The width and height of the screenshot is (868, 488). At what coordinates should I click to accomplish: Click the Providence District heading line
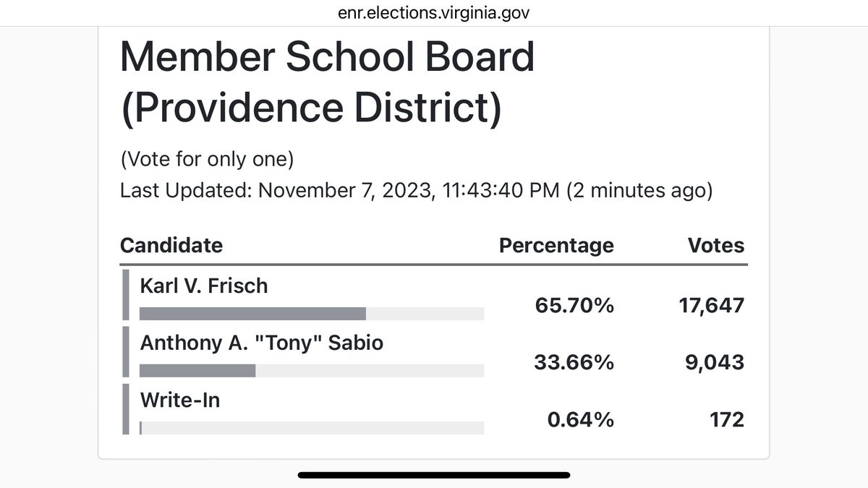click(311, 108)
